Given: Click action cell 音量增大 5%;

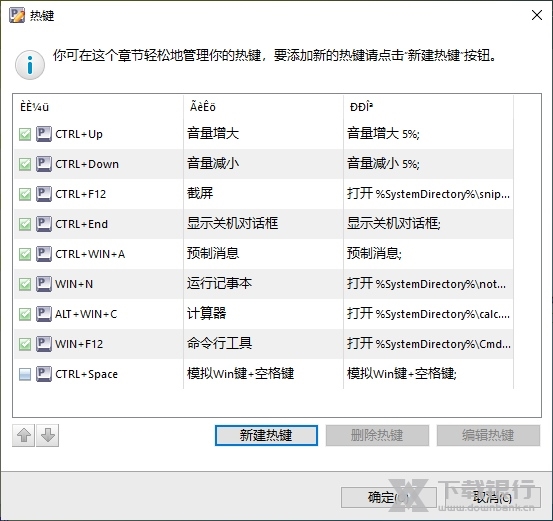Looking at the screenshot, I should [x=383, y=134].
